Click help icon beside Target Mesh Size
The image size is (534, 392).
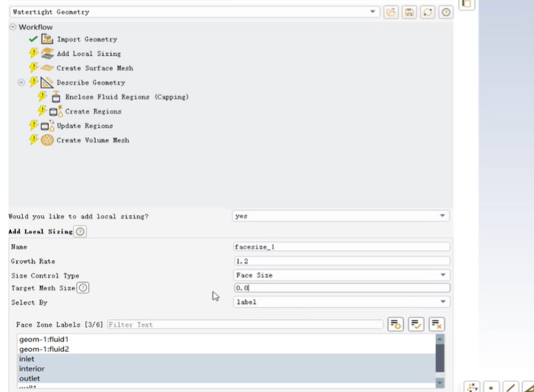[83, 288]
